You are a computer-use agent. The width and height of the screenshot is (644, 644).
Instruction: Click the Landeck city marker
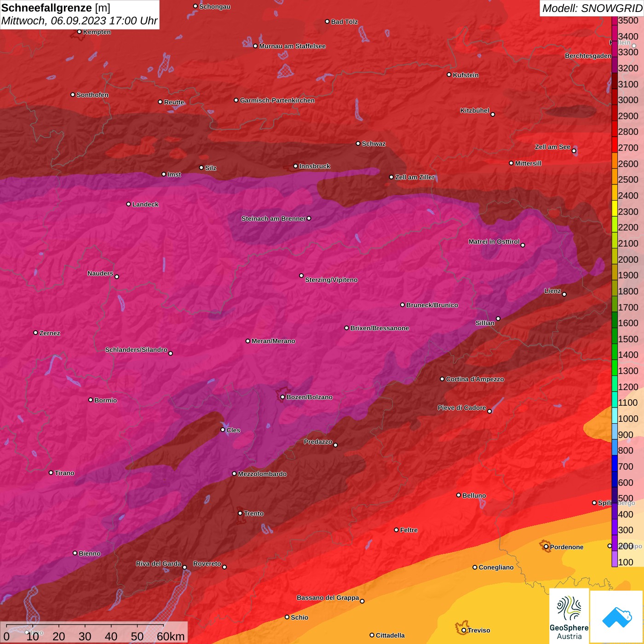click(128, 204)
